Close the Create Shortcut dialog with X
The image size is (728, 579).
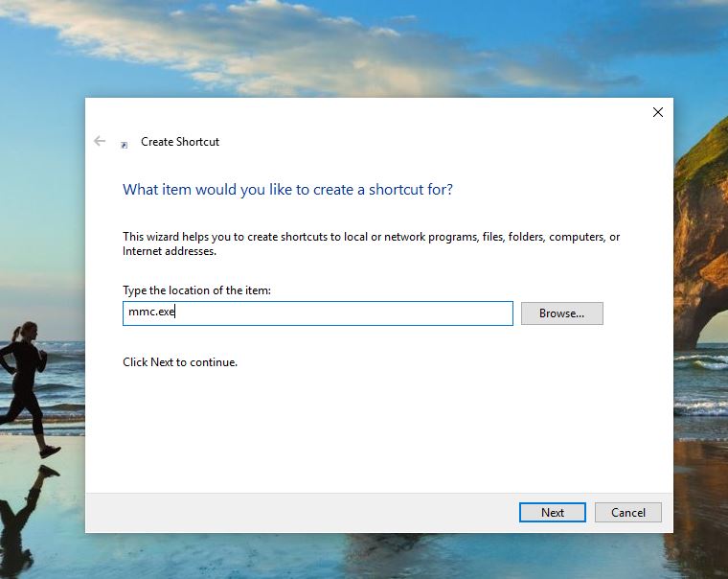(x=657, y=112)
